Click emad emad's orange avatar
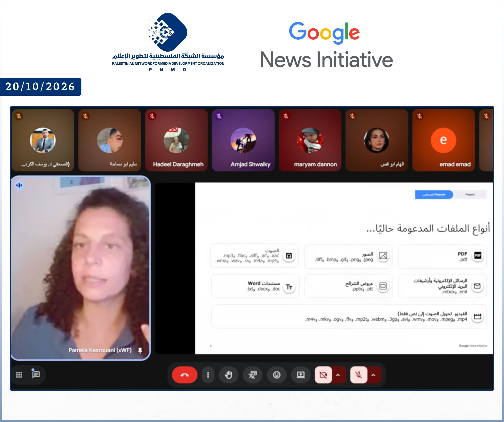 pos(443,140)
